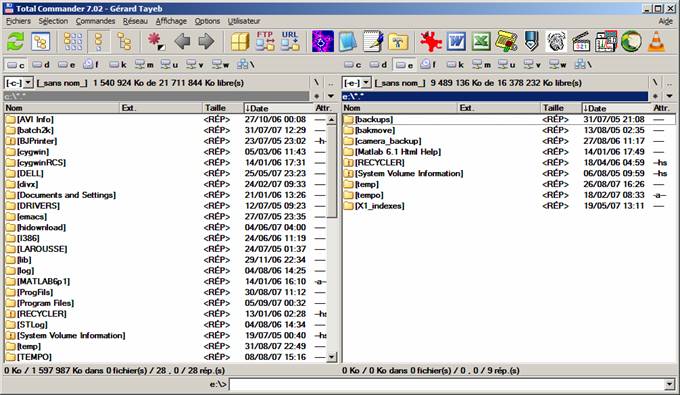Sort right panel by Ext. column
680x395 pixels.
tap(499, 108)
